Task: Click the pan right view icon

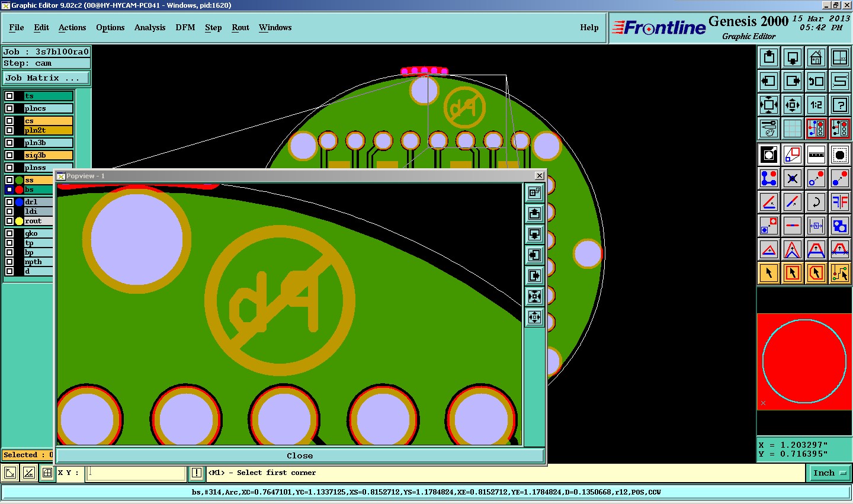Action: 793,81
